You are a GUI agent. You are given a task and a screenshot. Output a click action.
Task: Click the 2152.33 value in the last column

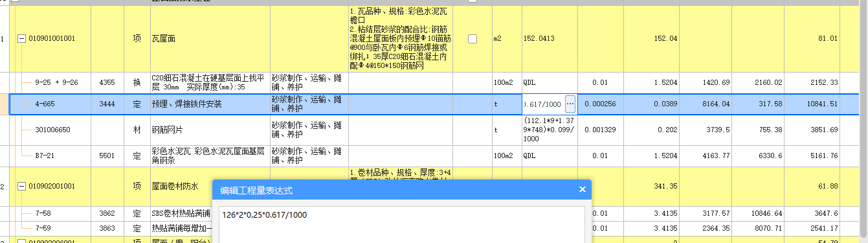[x=824, y=82]
